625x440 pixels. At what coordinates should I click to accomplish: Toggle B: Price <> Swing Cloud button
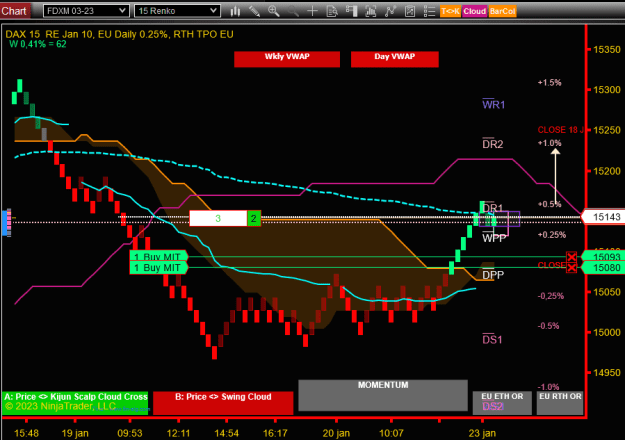click(223, 403)
